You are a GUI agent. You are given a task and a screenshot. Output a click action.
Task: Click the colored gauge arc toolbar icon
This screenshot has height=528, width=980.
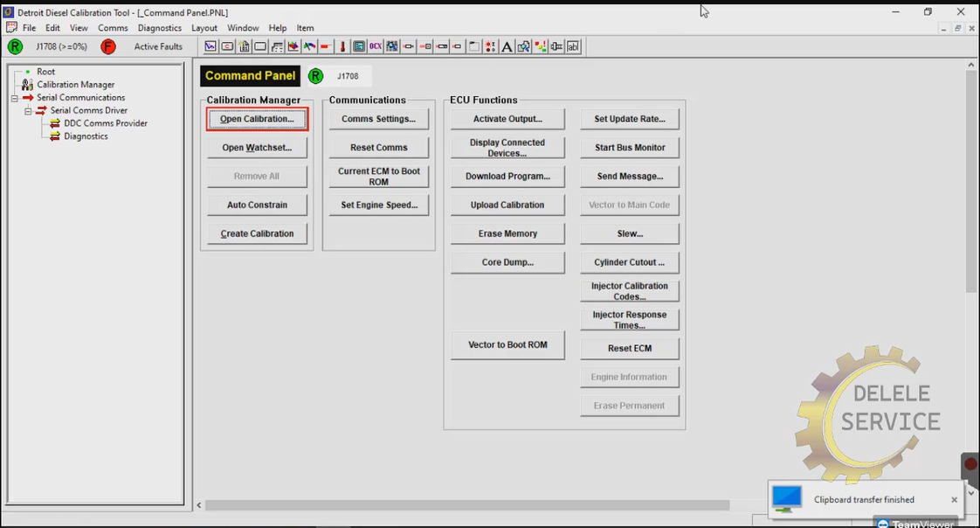[309, 46]
